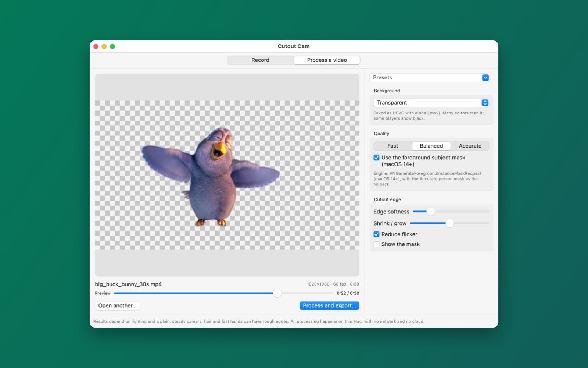Viewport: 588px width, 368px height.
Task: Click the 'Saved as HEVC with alpha' note
Action: click(429, 116)
